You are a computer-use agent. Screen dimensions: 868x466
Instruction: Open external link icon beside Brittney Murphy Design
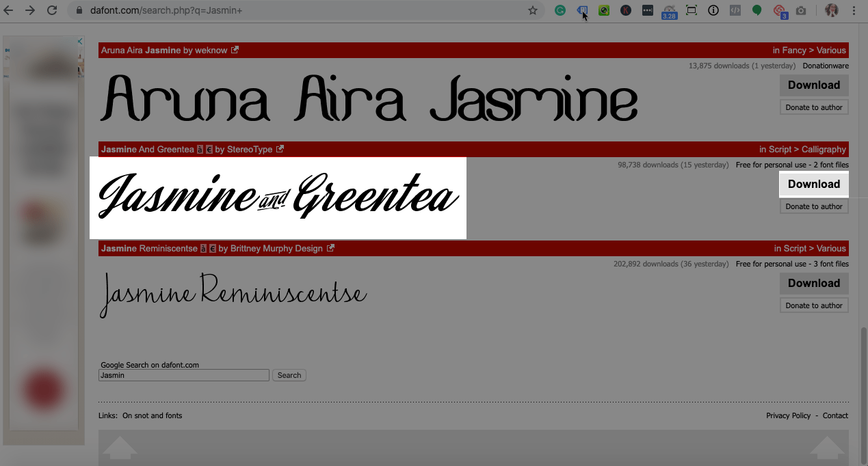tap(331, 248)
